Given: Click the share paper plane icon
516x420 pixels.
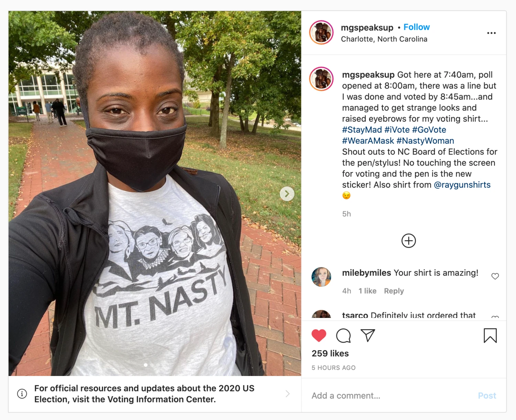Looking at the screenshot, I should (367, 335).
